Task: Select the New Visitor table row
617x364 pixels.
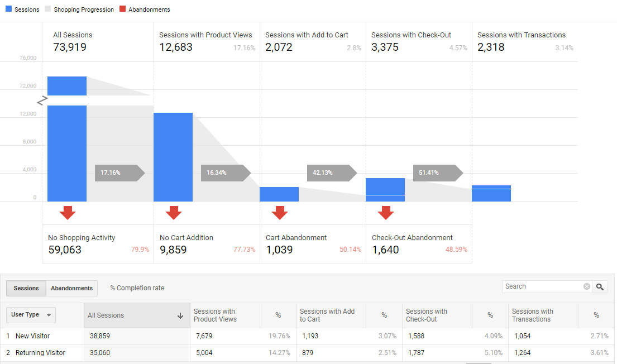Action: pos(32,336)
